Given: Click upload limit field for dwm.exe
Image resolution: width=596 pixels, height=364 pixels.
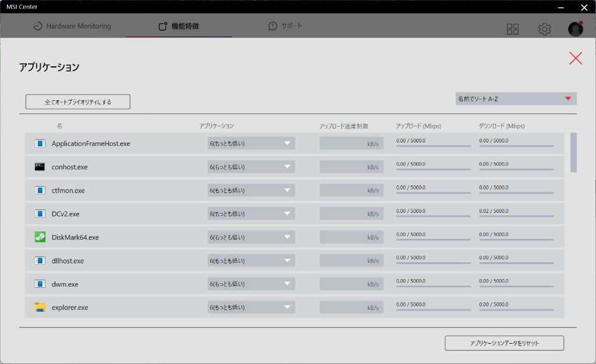Looking at the screenshot, I should (352, 284).
